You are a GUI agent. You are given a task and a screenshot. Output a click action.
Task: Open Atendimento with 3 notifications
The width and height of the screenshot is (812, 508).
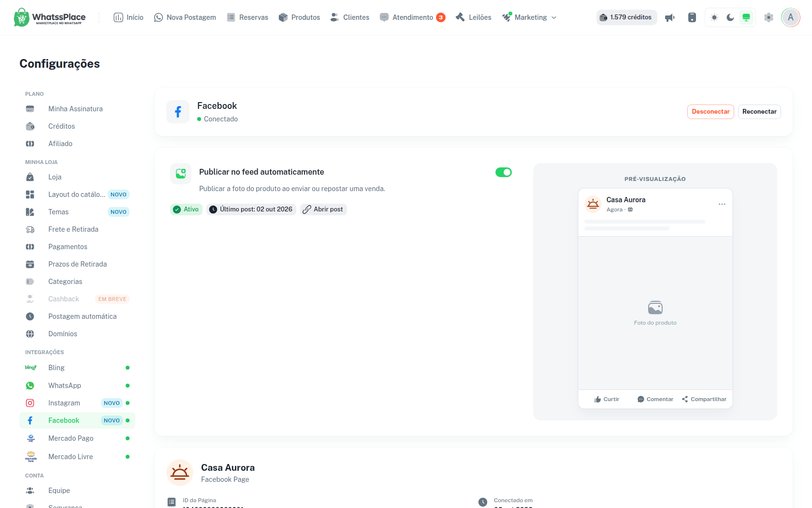pos(413,17)
